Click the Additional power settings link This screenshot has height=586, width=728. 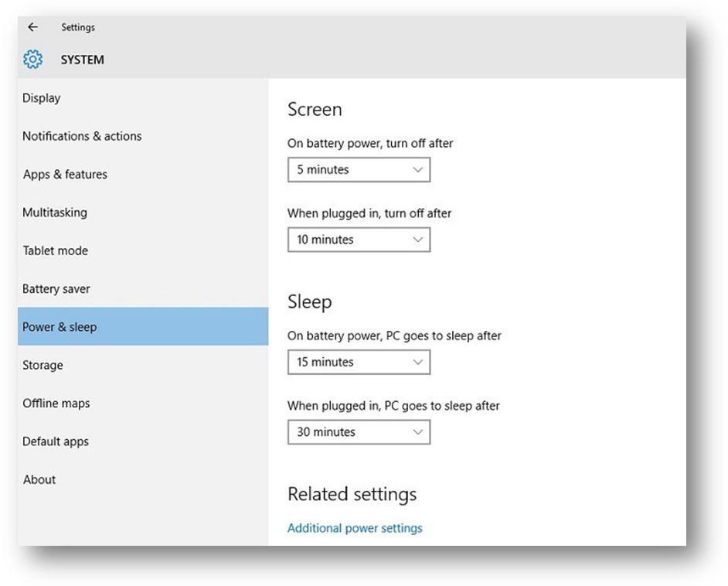pyautogui.click(x=355, y=528)
